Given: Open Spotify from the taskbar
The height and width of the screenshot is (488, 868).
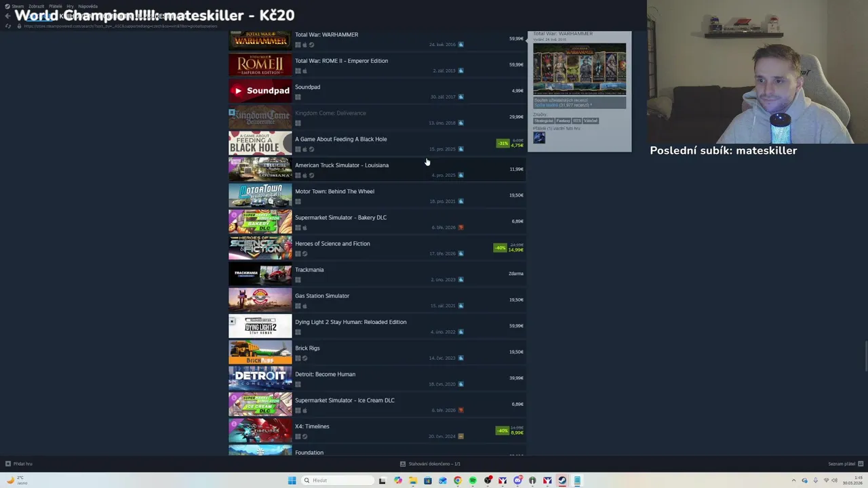Looking at the screenshot, I should [473, 481].
